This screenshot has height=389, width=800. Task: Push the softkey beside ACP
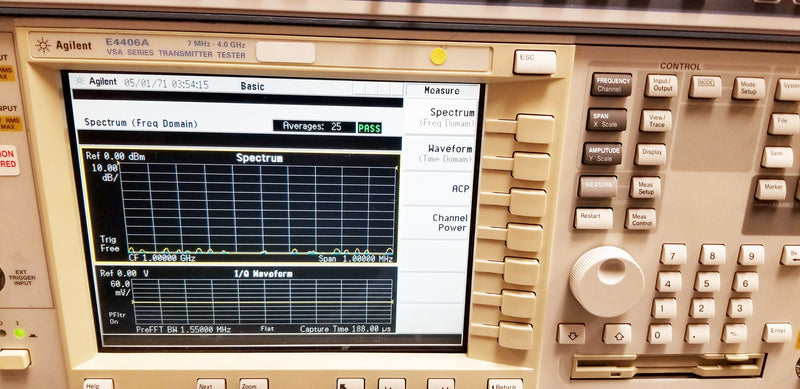pos(528,202)
